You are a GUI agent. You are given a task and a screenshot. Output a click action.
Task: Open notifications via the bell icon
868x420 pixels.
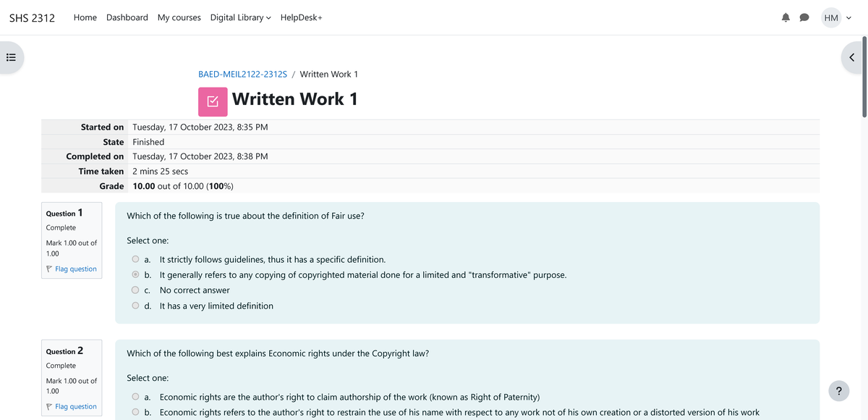tap(786, 17)
